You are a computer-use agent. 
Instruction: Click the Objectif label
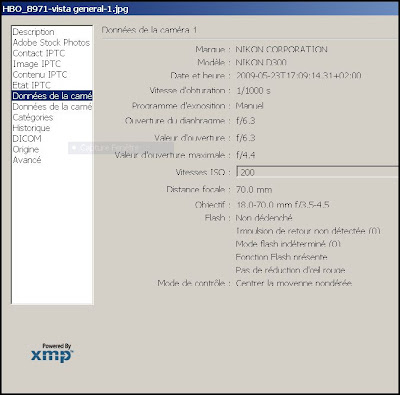coord(213,204)
